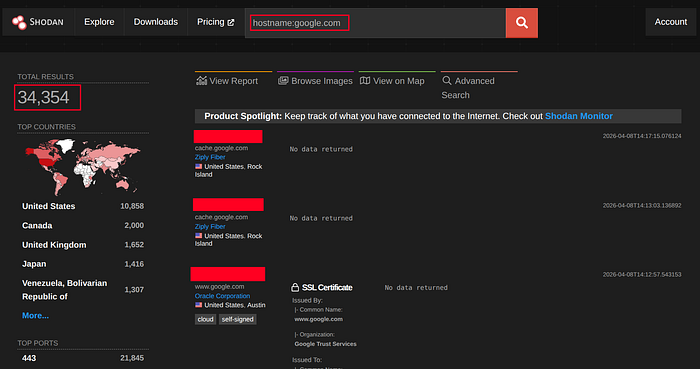
Task: Click the total results count 34,354
Action: coord(43,97)
